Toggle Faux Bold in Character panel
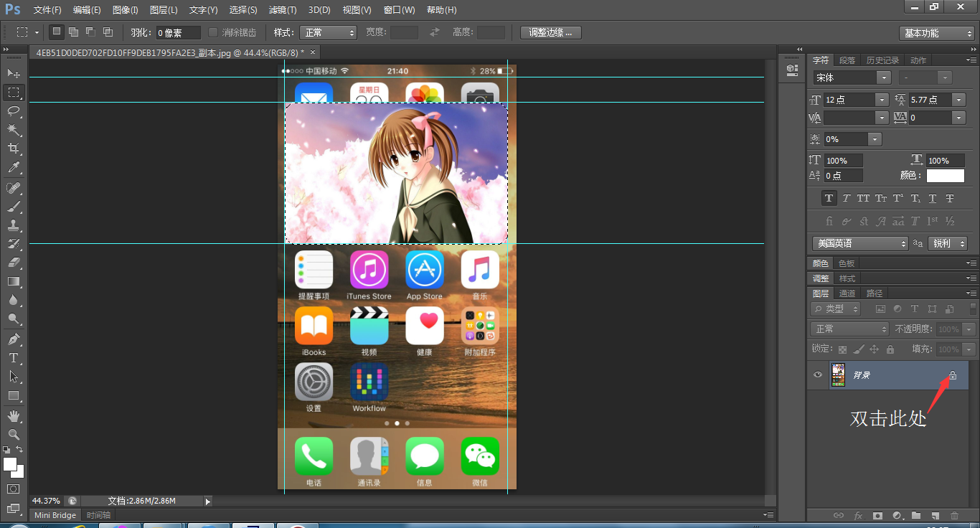The height and width of the screenshot is (528, 980). pos(829,198)
